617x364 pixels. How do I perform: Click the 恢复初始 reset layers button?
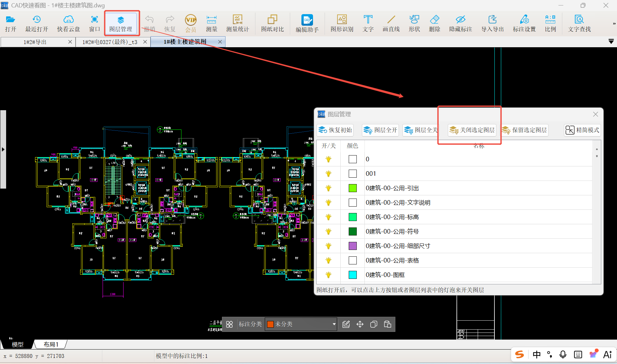(335, 130)
